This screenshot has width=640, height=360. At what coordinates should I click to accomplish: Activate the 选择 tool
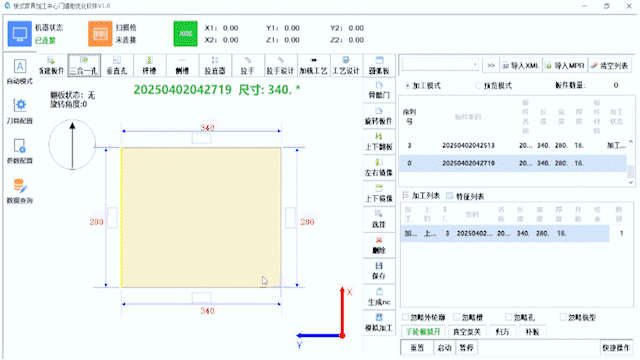tap(379, 219)
